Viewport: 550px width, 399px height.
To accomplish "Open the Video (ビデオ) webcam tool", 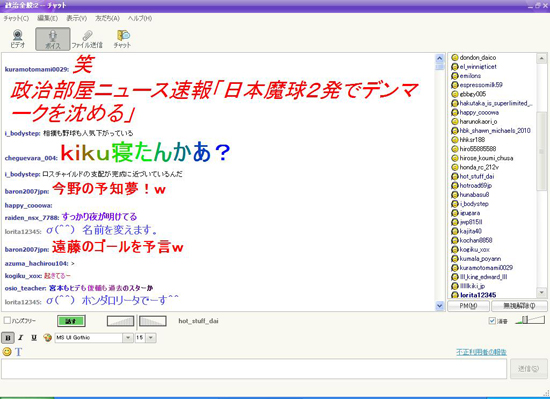I will point(18,39).
